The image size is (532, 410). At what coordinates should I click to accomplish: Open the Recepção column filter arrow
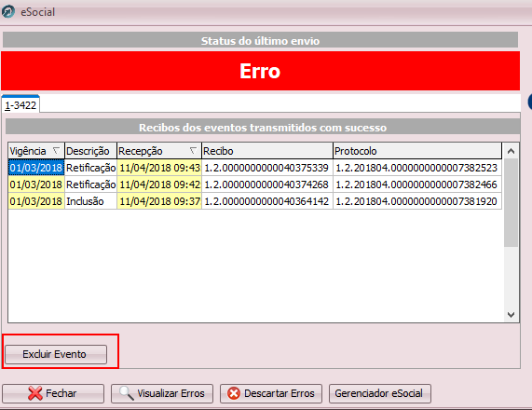tap(193, 150)
